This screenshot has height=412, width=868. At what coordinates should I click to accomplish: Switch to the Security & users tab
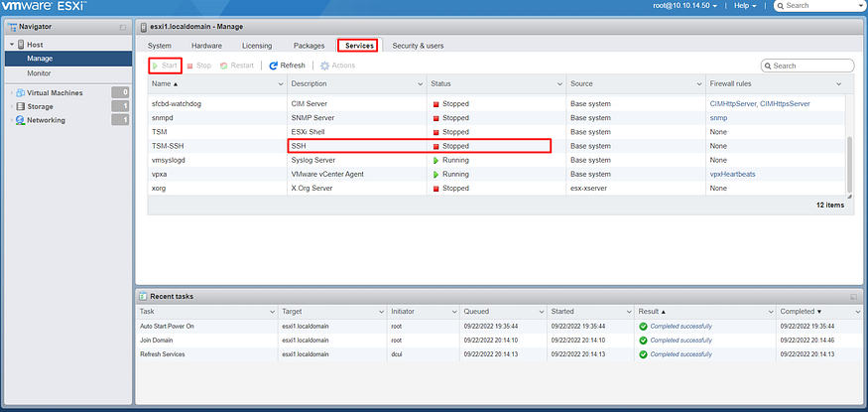pos(418,46)
